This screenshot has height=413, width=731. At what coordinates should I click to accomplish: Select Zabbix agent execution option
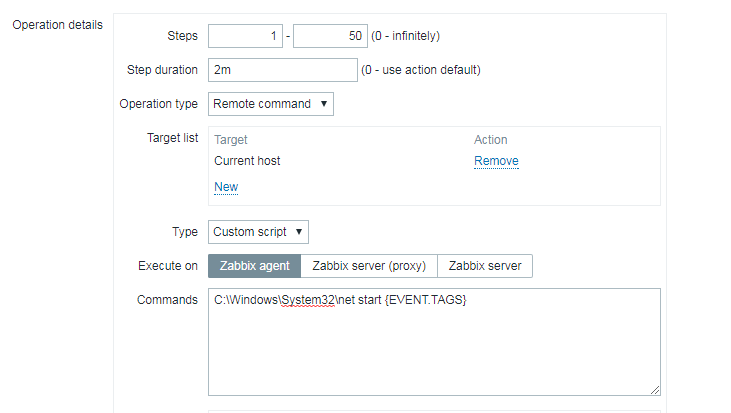254,266
